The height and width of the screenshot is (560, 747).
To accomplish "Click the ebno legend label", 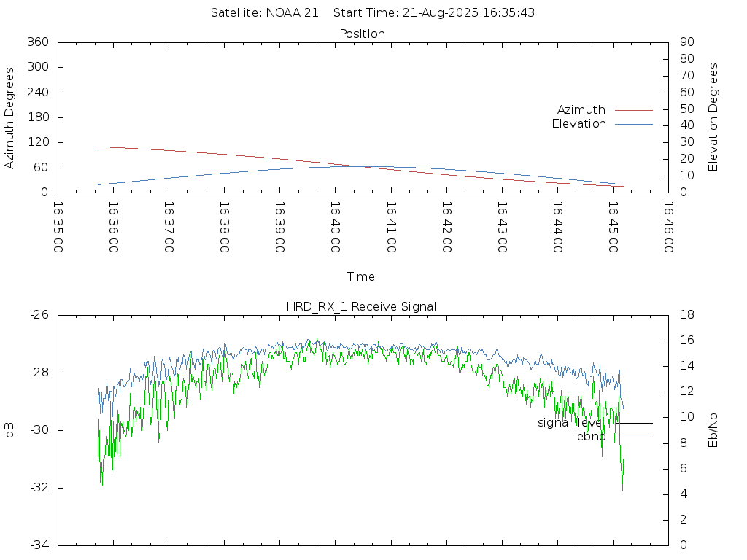I will (x=591, y=437).
